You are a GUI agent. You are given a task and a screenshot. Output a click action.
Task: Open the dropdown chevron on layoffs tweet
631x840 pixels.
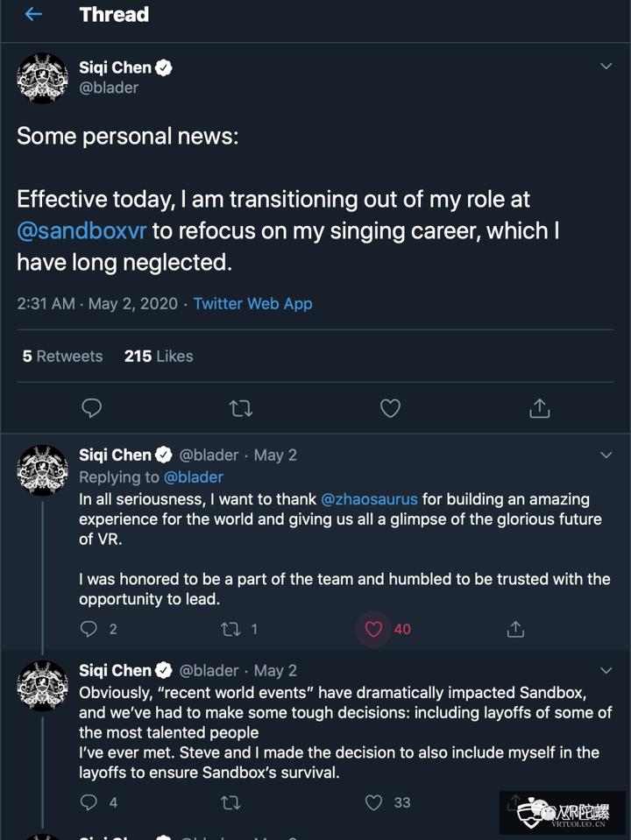[606, 670]
